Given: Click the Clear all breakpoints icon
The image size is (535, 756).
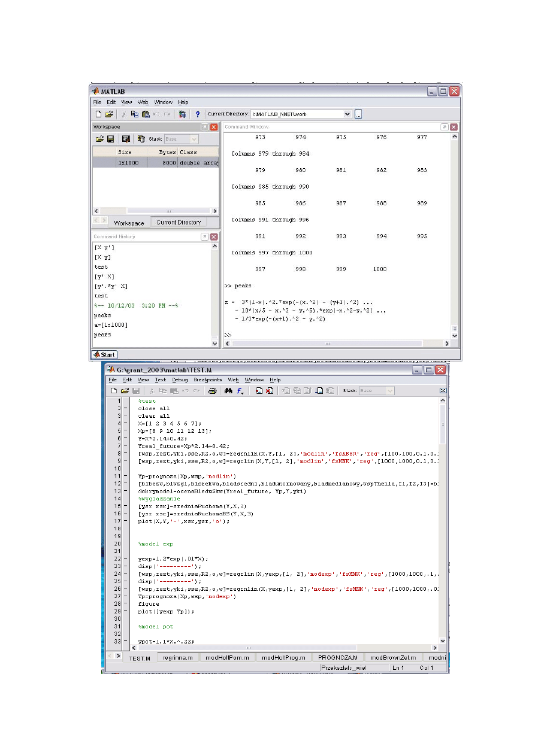Looking at the screenshot, I should (270, 391).
